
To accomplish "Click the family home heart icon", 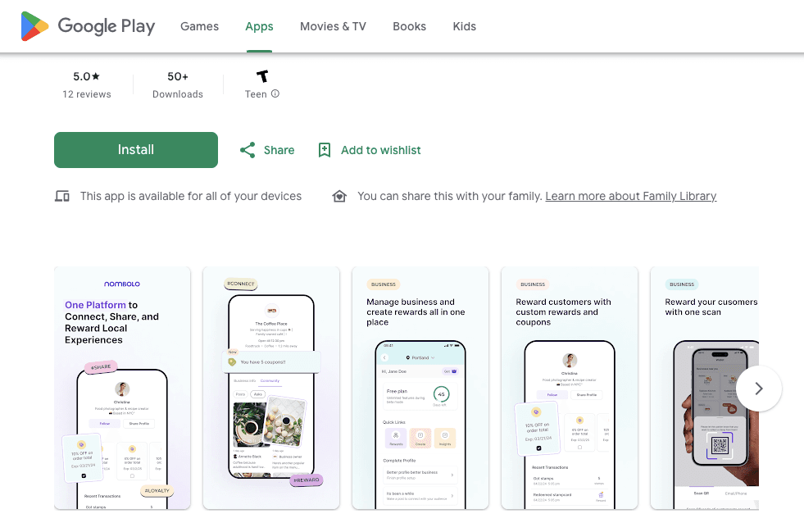I will pyautogui.click(x=339, y=196).
